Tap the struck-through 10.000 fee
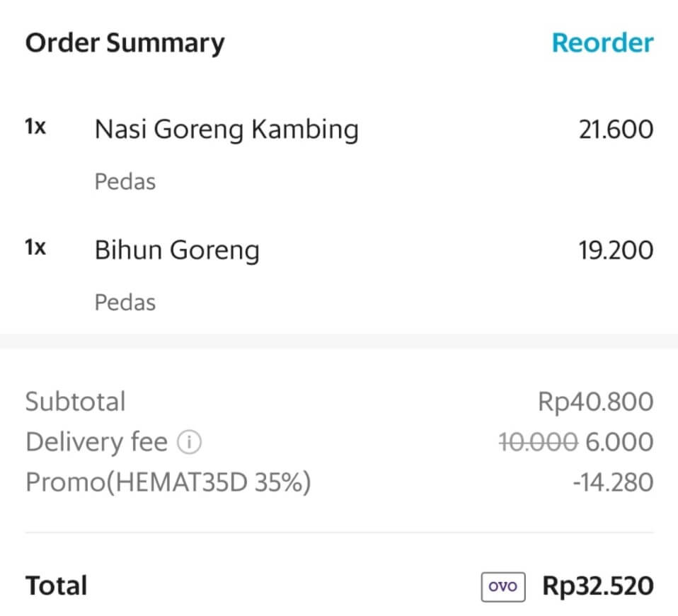678x616 pixels. coord(538,442)
